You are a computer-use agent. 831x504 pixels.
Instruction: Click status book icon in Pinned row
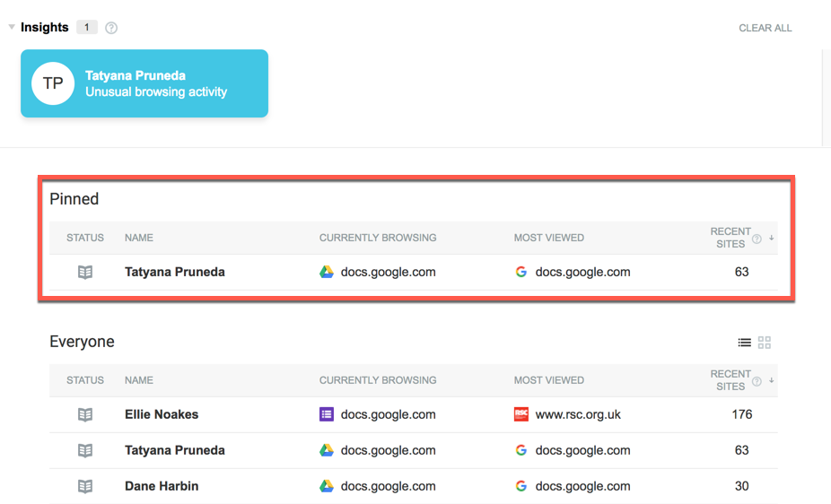85,272
